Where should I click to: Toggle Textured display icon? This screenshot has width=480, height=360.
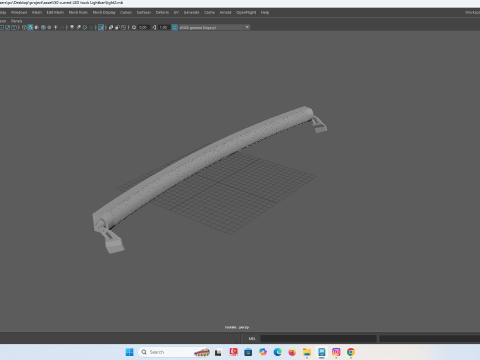point(49,27)
